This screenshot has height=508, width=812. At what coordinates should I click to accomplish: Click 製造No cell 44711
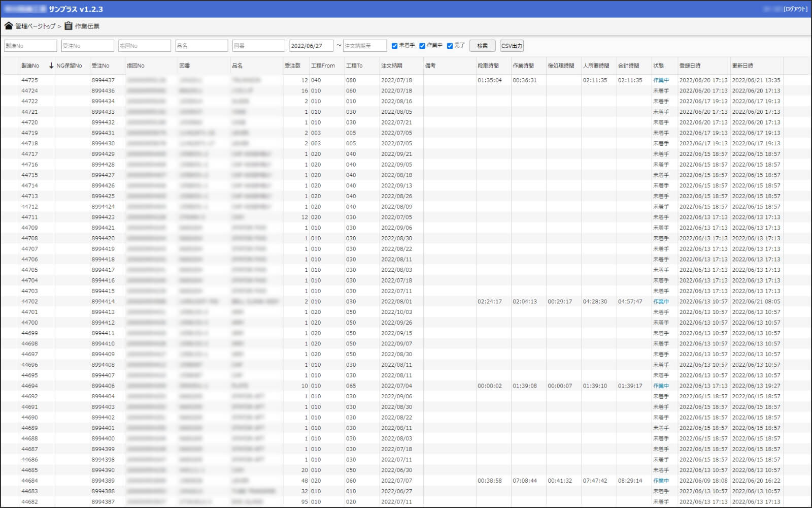(29, 217)
